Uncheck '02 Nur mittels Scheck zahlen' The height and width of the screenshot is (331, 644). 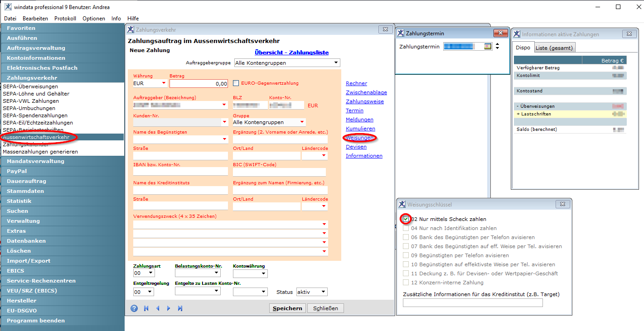click(x=406, y=219)
